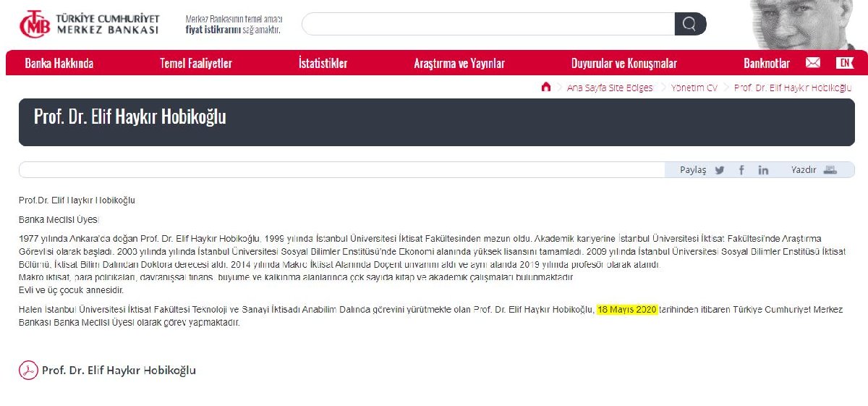Open Duyurular ve Konuşmalar menu

click(x=624, y=64)
